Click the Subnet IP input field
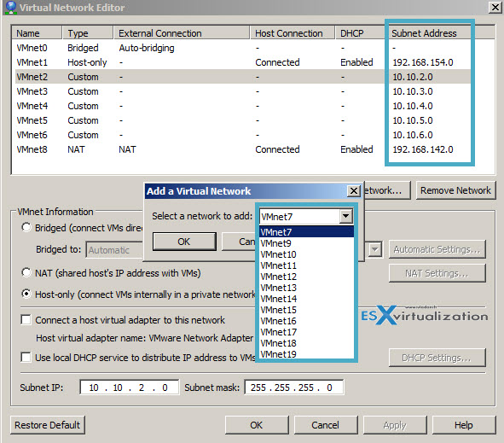This screenshot has width=504, height=443. point(130,387)
